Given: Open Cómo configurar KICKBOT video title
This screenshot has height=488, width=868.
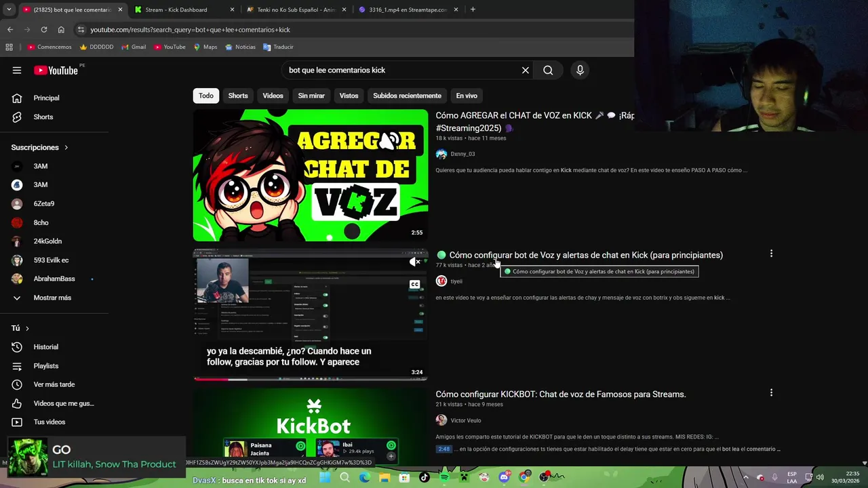Looking at the screenshot, I should pyautogui.click(x=561, y=394).
